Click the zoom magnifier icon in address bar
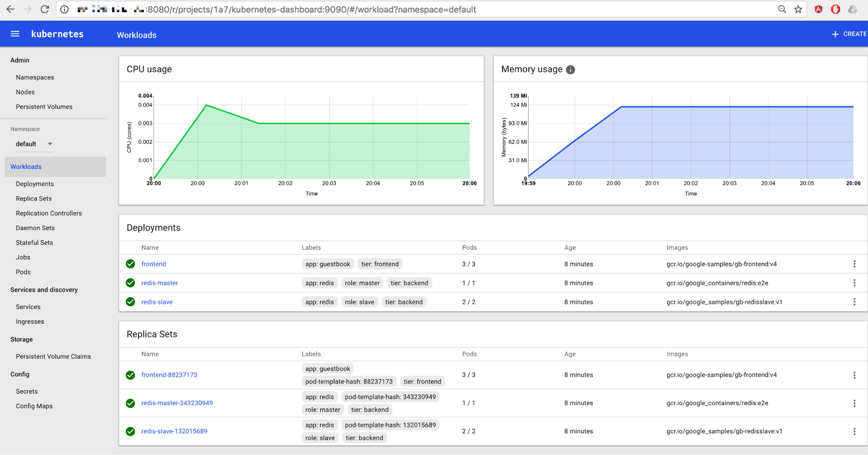 point(782,9)
